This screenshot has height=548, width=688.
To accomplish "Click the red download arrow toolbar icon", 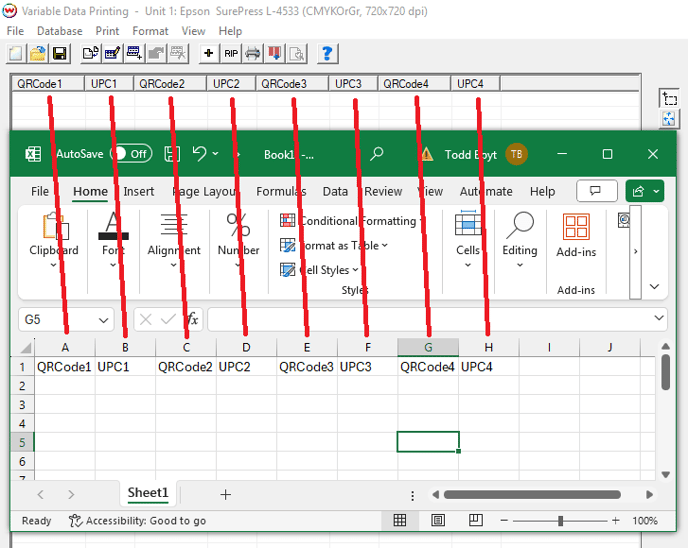I will point(275,54).
